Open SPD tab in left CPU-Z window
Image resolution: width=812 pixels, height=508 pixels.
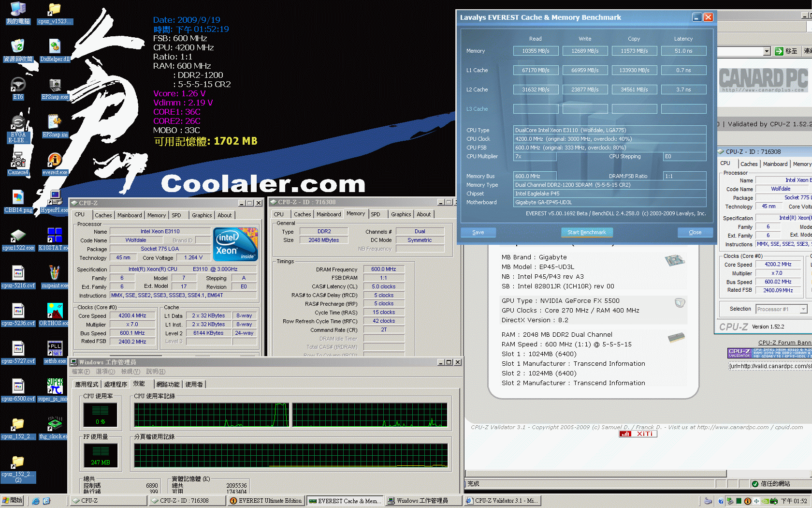pos(176,215)
